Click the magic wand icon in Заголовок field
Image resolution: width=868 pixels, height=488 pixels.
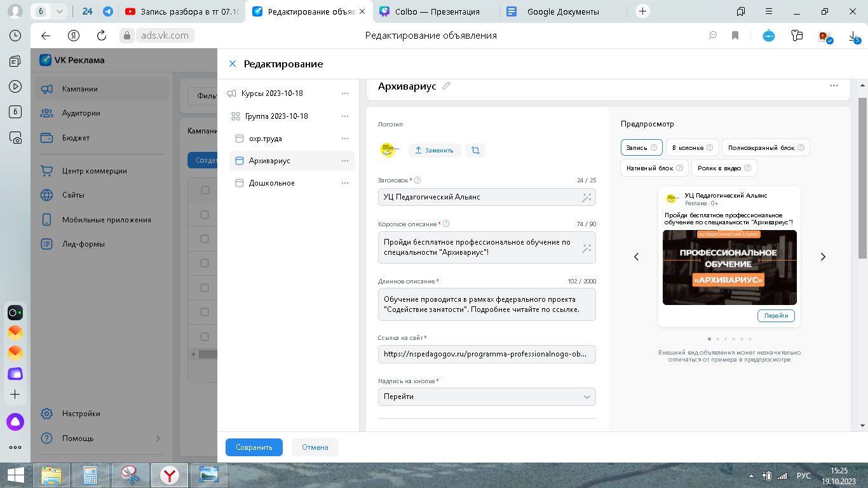(586, 198)
